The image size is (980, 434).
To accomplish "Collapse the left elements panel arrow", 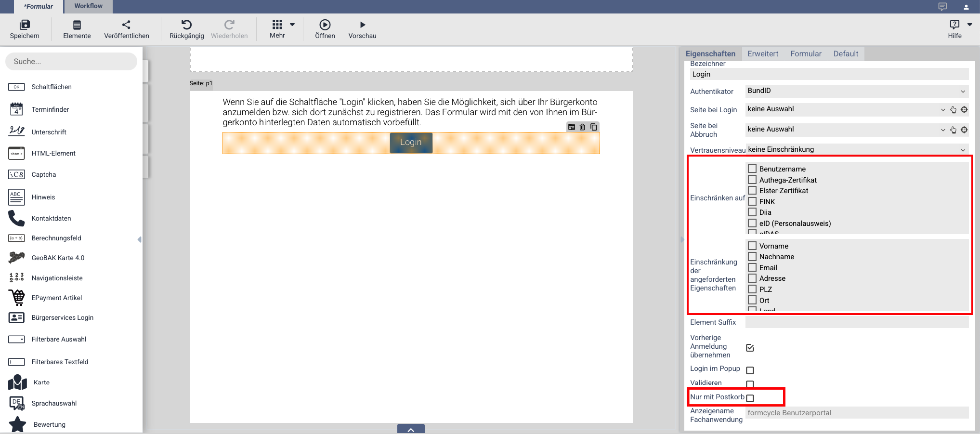I will pyautogui.click(x=140, y=239).
